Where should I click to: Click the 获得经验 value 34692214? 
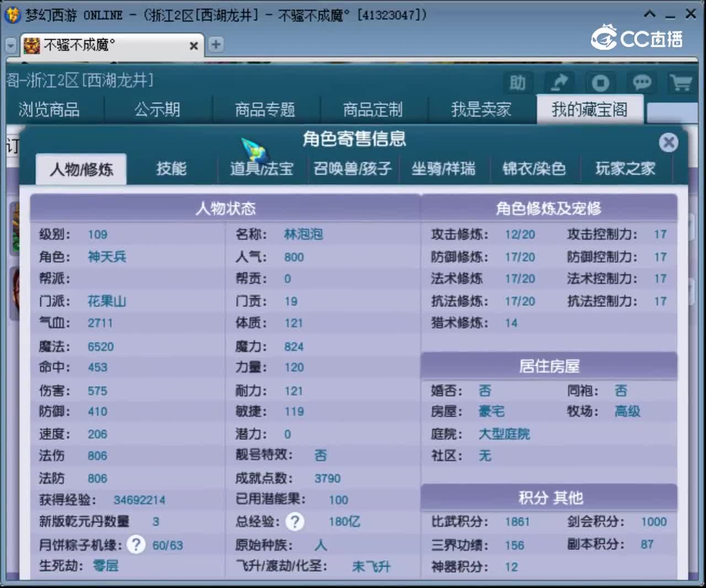(x=139, y=500)
